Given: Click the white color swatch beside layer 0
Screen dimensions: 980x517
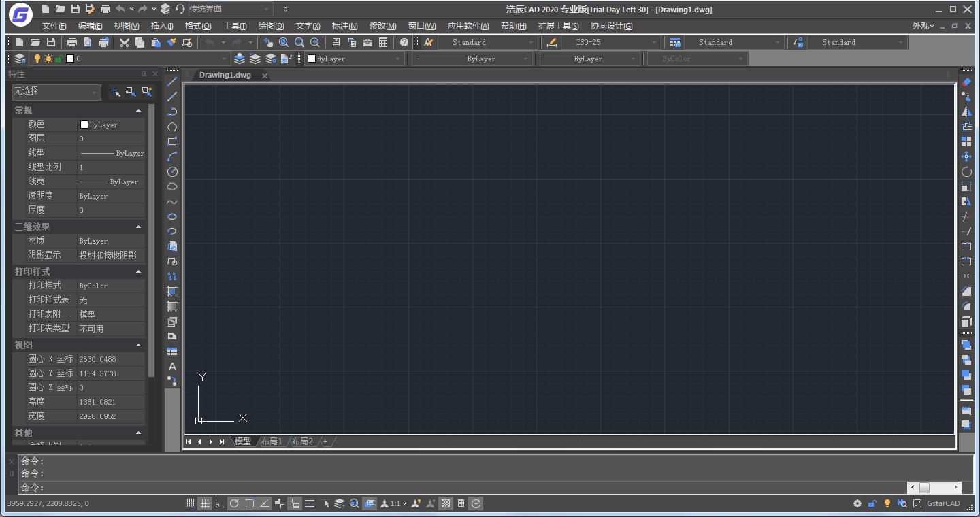Looking at the screenshot, I should (x=69, y=59).
